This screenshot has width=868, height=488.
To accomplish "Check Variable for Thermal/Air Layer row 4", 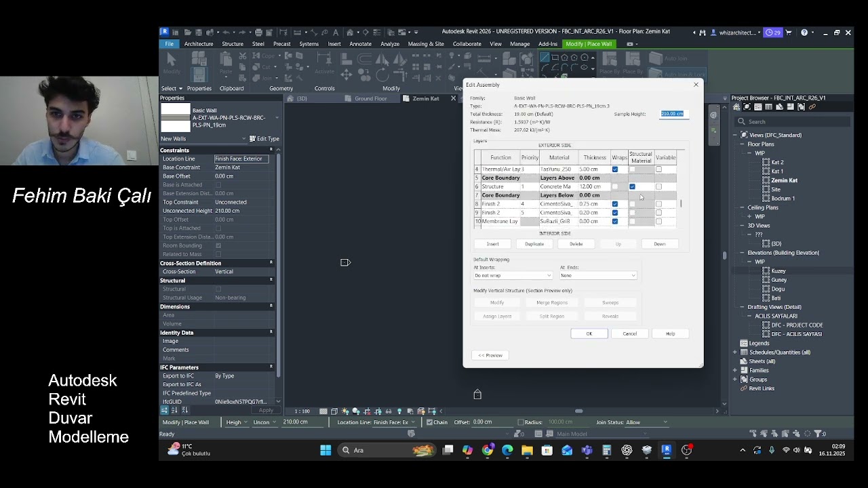I will click(658, 169).
